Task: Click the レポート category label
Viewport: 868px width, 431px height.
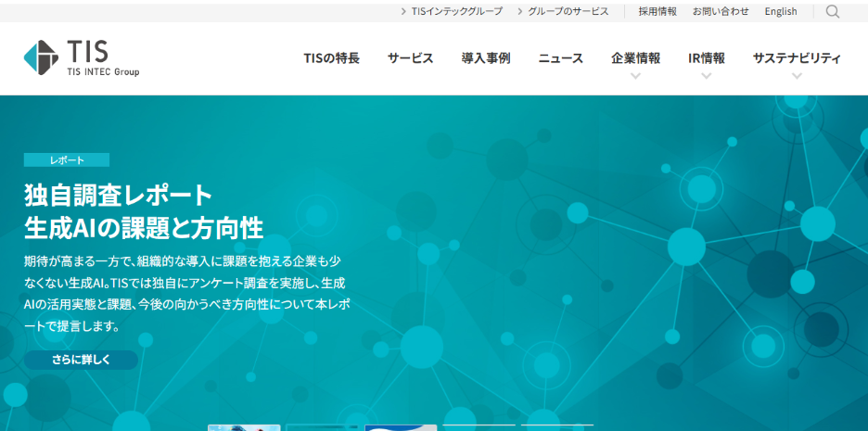Action: (x=67, y=159)
